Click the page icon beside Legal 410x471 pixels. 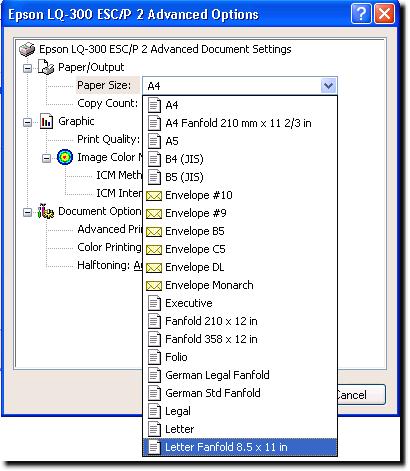coord(154,411)
